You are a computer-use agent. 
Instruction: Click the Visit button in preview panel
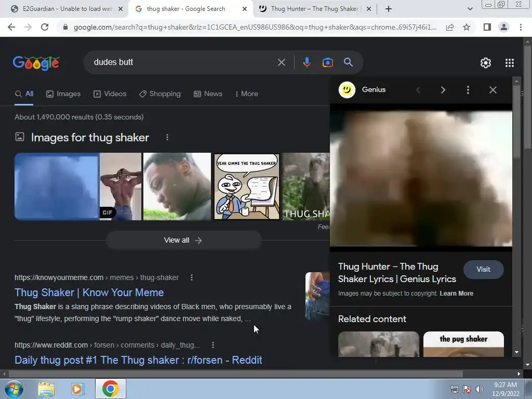(x=483, y=270)
